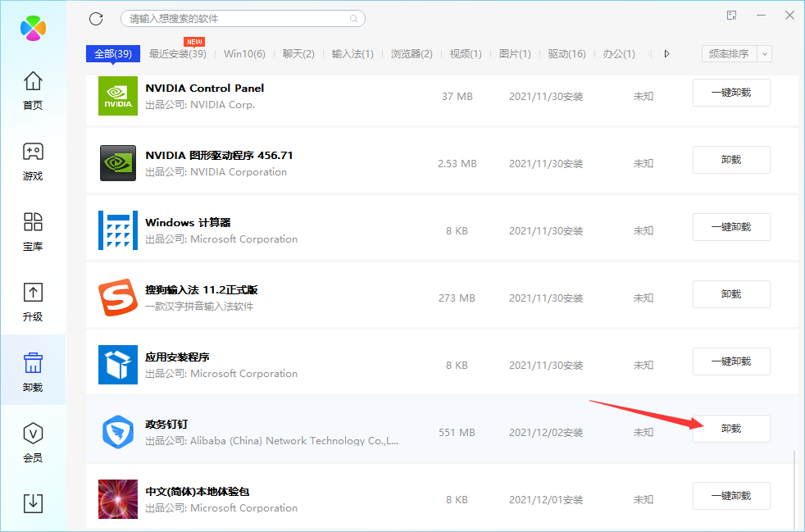Click the 中文(简体)本地体验包 app icon

click(x=118, y=500)
